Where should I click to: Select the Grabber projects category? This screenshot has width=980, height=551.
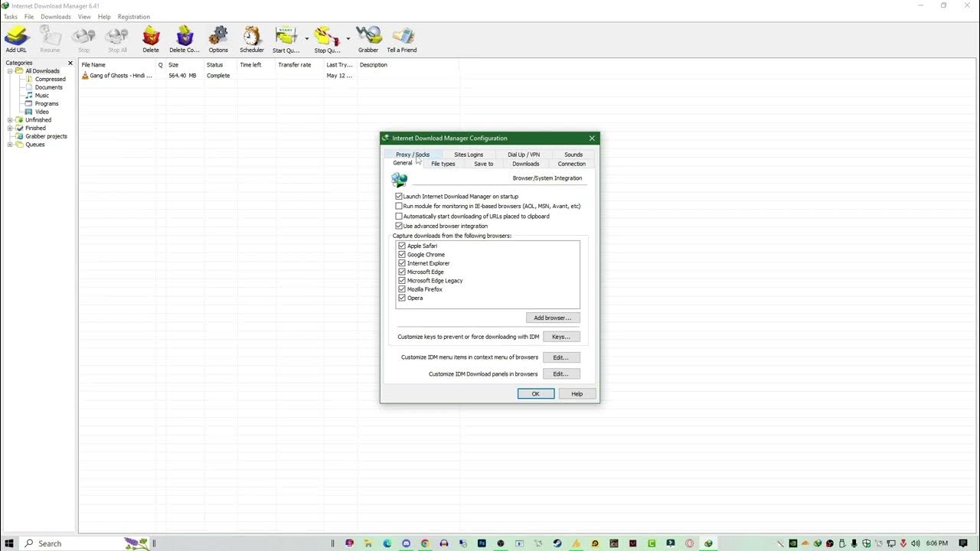46,136
